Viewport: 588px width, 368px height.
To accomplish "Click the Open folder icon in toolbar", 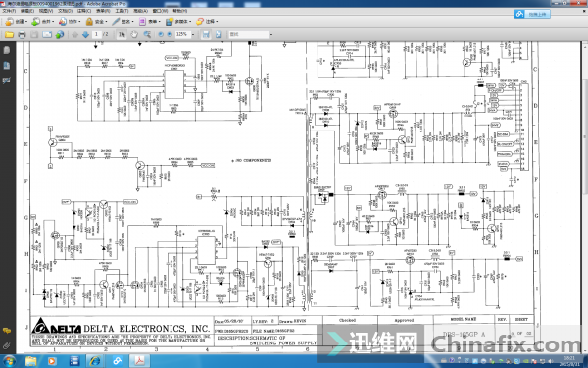I will pyautogui.click(x=9, y=35).
